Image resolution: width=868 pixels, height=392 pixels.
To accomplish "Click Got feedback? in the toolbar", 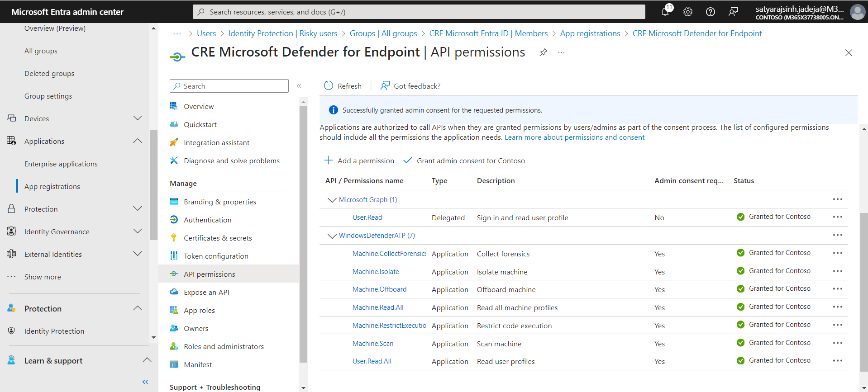I will 410,86.
